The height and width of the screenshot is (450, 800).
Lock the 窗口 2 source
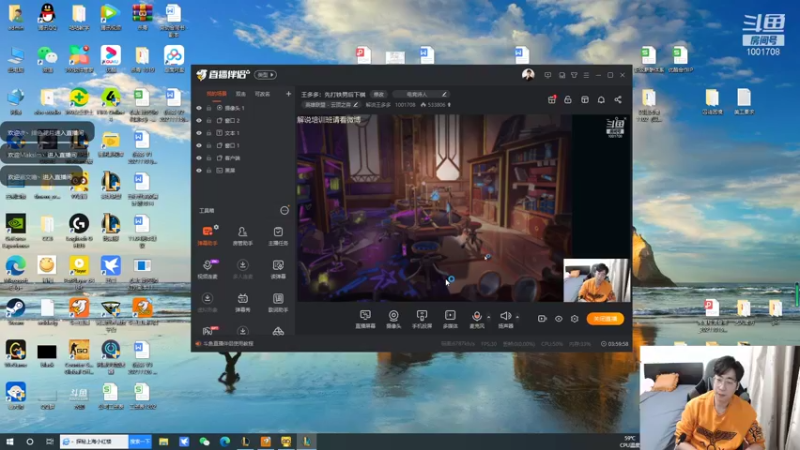pos(209,120)
